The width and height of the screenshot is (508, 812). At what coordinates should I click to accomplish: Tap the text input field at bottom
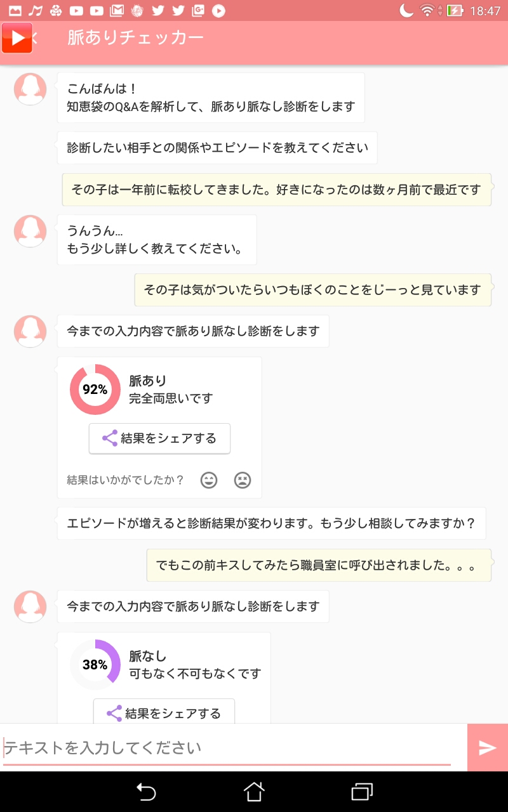tap(227, 748)
